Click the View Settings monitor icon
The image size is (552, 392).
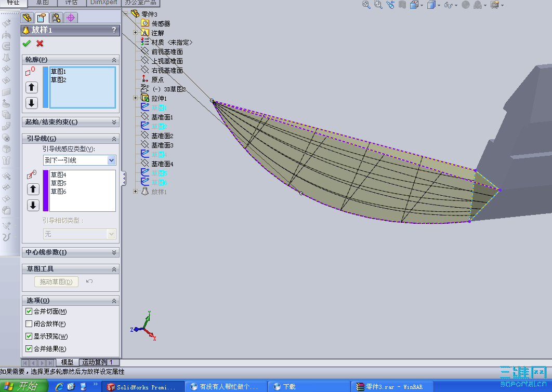click(x=495, y=5)
